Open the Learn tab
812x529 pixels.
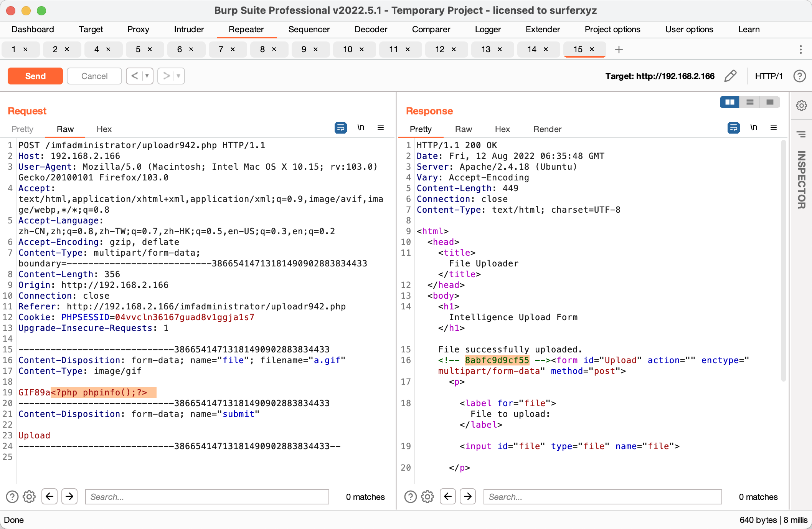[x=749, y=30]
